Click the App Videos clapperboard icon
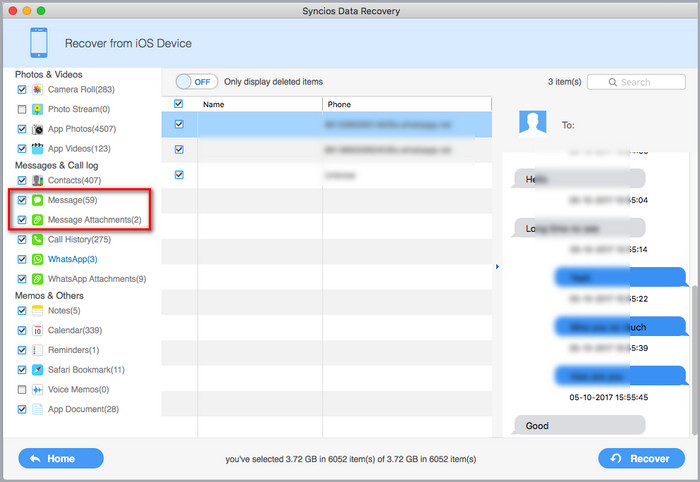This screenshot has height=482, width=700. [x=38, y=149]
